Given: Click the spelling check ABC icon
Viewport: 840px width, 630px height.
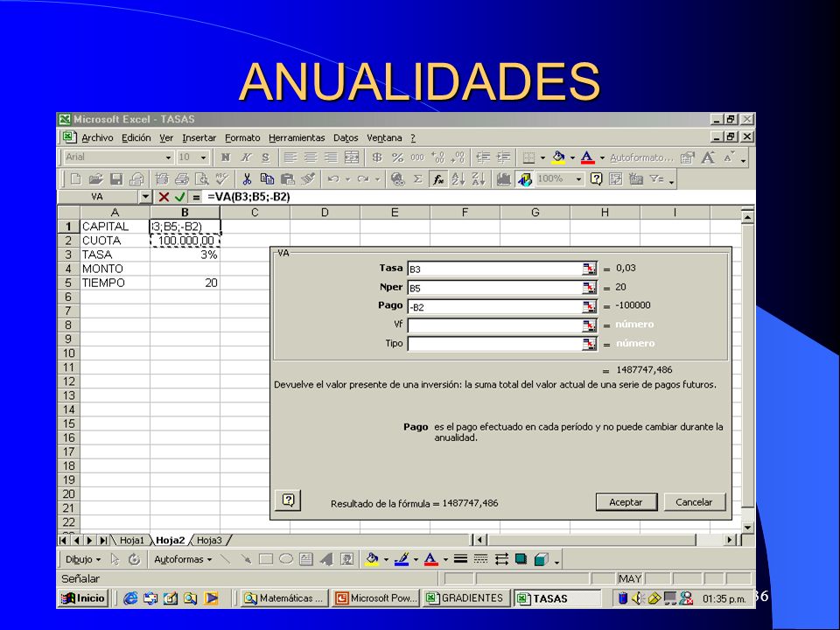Looking at the screenshot, I should [x=222, y=178].
